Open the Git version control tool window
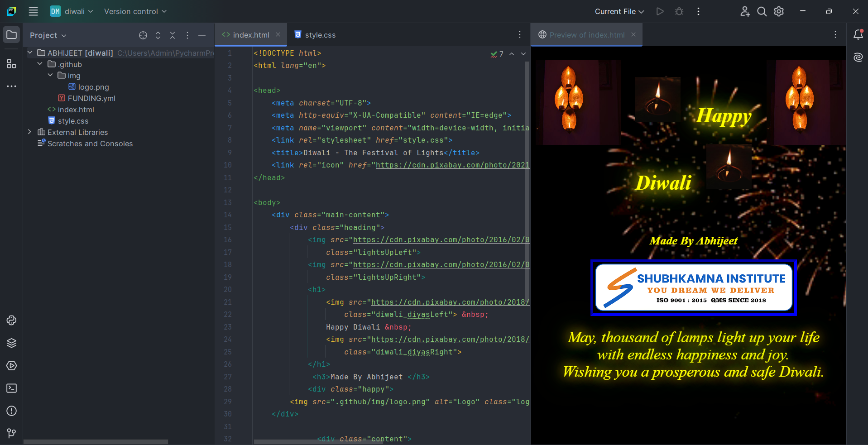The image size is (868, 445). tap(12, 434)
